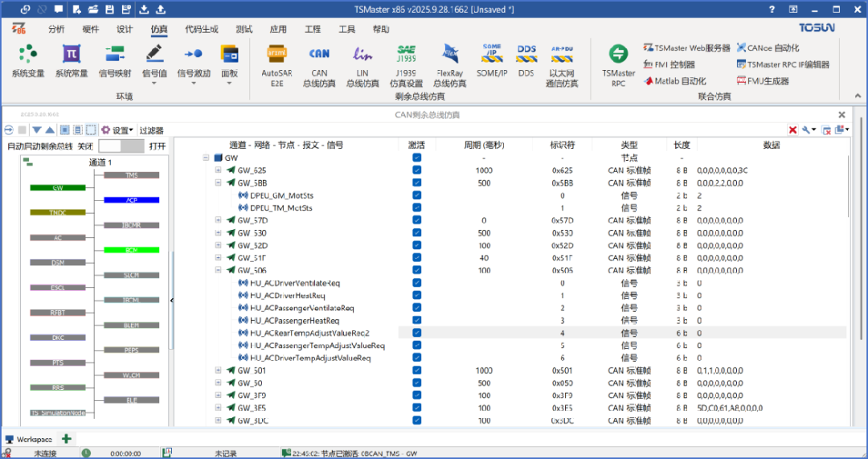The height and width of the screenshot is (459, 868).
Task: Open FMU生成器
Action: [763, 81]
